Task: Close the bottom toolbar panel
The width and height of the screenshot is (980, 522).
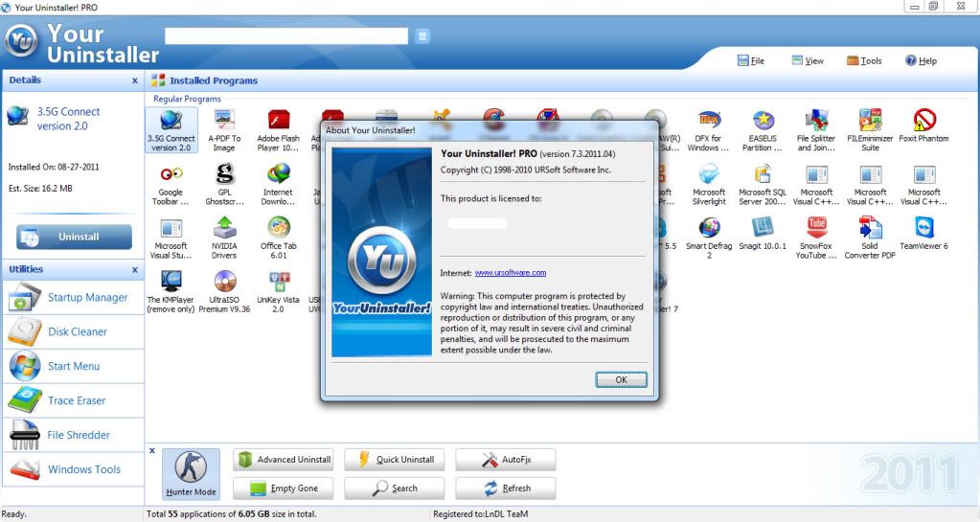Action: tap(152, 451)
